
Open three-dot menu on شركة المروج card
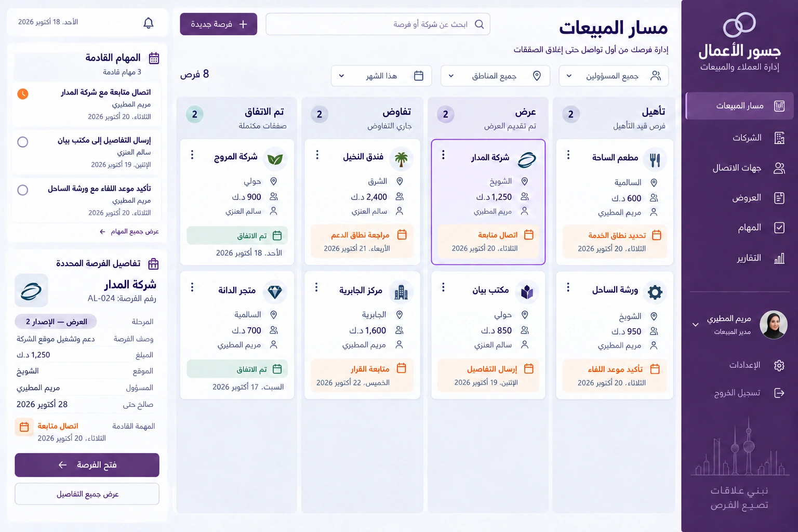192,155
